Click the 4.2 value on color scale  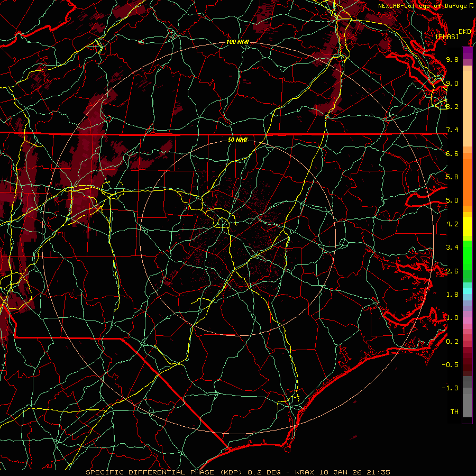tap(452, 224)
